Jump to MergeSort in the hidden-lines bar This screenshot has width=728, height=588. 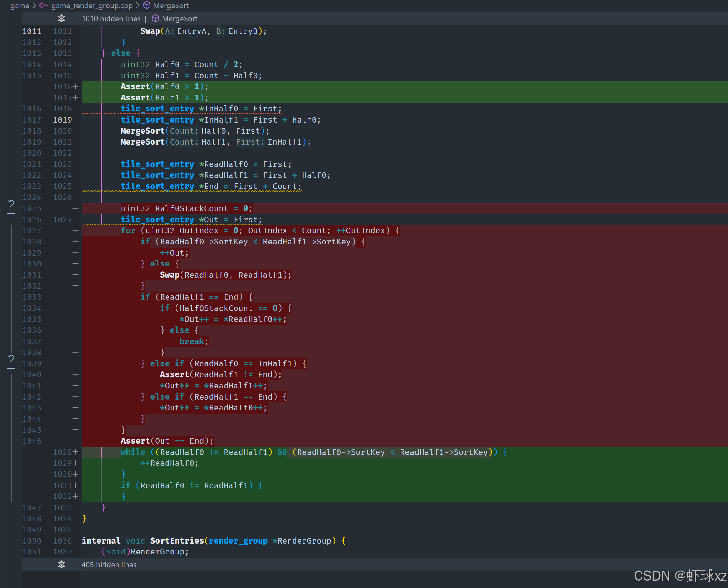pos(179,19)
